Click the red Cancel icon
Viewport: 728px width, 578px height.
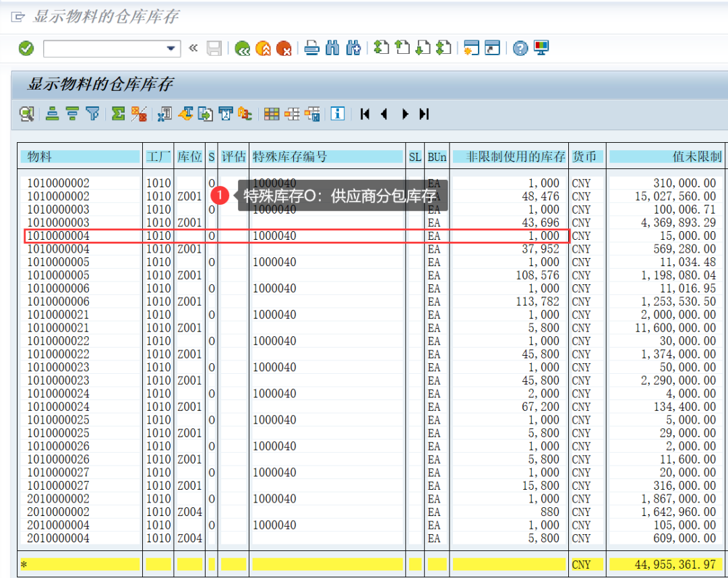[x=284, y=49]
